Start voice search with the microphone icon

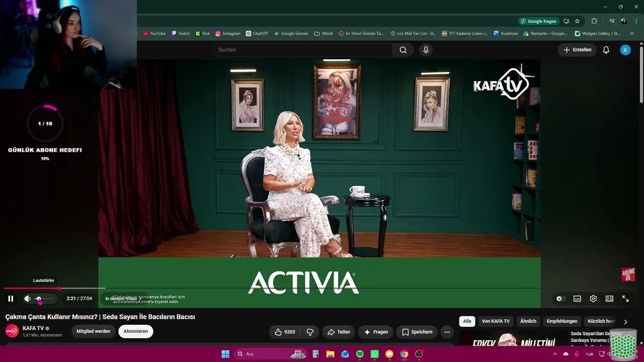[426, 50]
